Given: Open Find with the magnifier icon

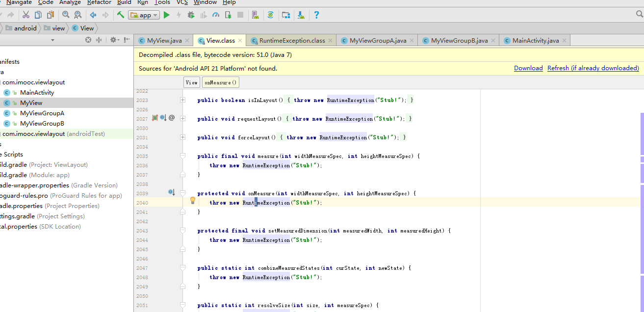Looking at the screenshot, I should [x=66, y=15].
